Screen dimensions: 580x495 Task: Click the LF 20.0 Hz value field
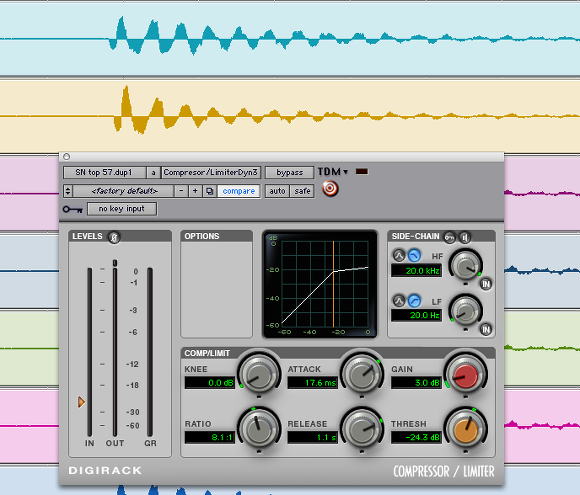coord(416,315)
